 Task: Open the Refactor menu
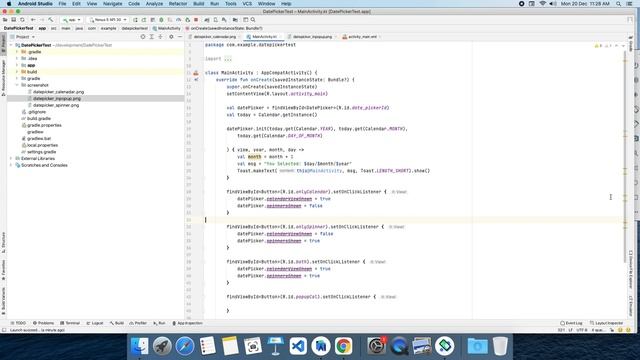click(178, 4)
